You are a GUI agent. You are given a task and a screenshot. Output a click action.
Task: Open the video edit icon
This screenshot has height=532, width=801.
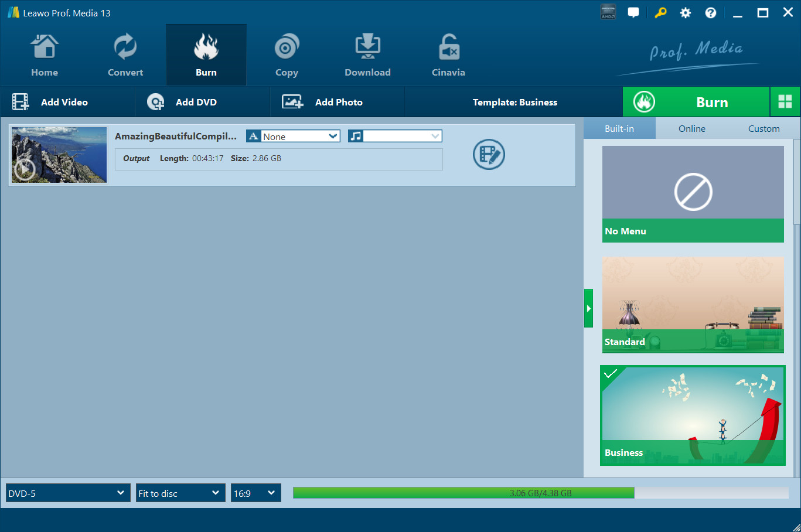(489, 155)
